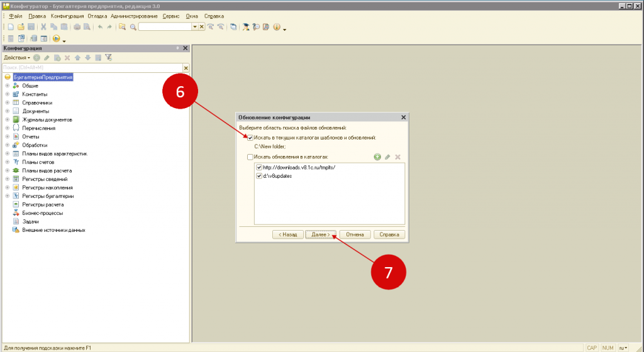Click the Open file toolbar icon
The height and width of the screenshot is (352, 644).
(x=21, y=27)
